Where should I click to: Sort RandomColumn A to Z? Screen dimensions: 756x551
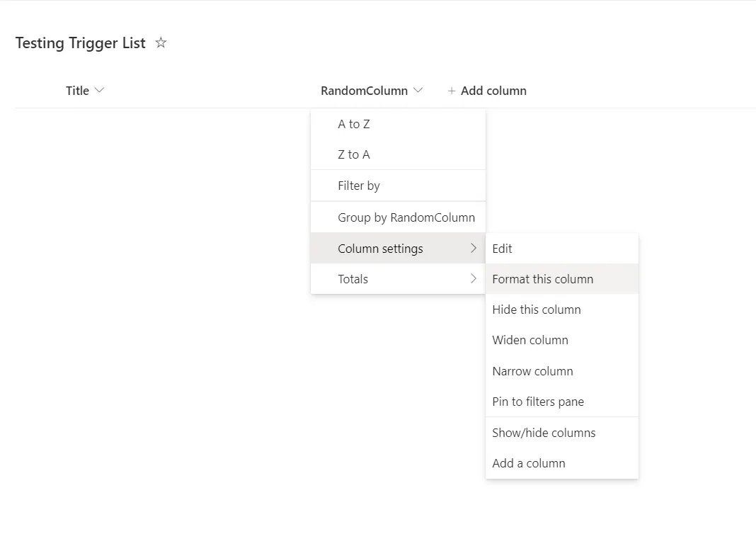[354, 124]
